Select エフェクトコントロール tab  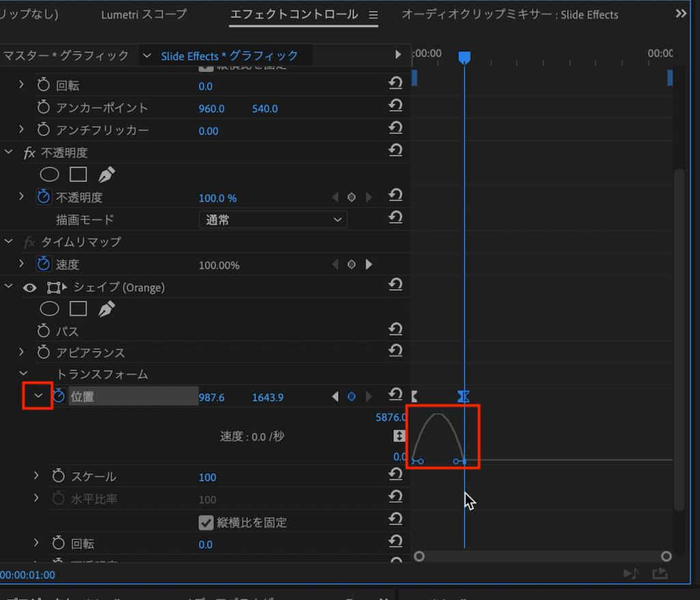294,15
